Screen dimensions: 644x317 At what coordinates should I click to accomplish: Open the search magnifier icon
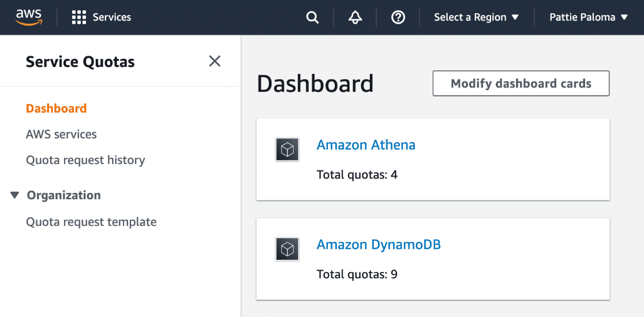tap(313, 17)
